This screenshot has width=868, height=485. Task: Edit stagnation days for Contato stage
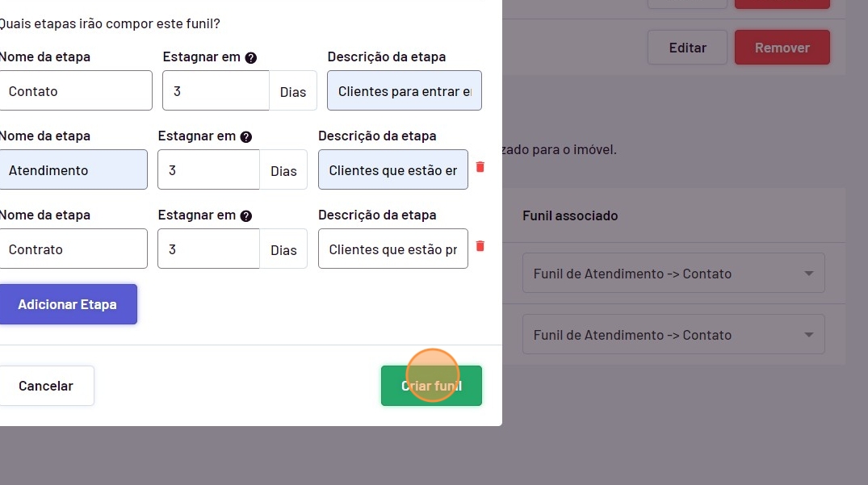(216, 91)
